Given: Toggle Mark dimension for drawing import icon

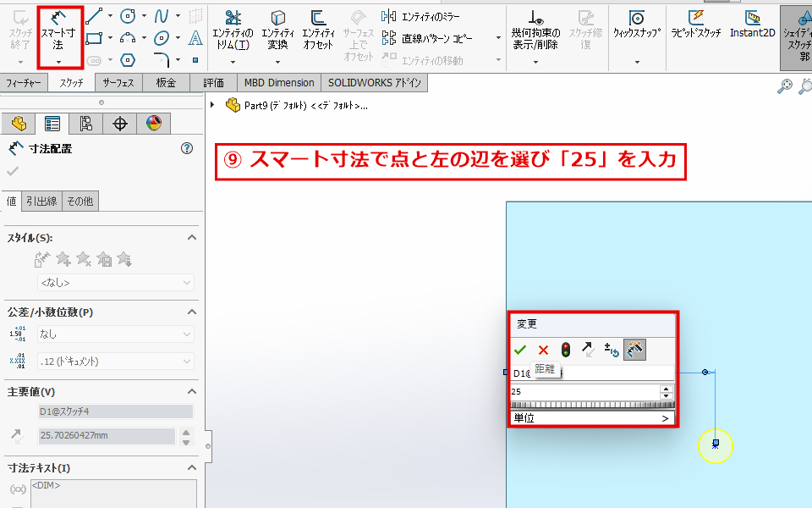Looking at the screenshot, I should pyautogui.click(x=634, y=350).
